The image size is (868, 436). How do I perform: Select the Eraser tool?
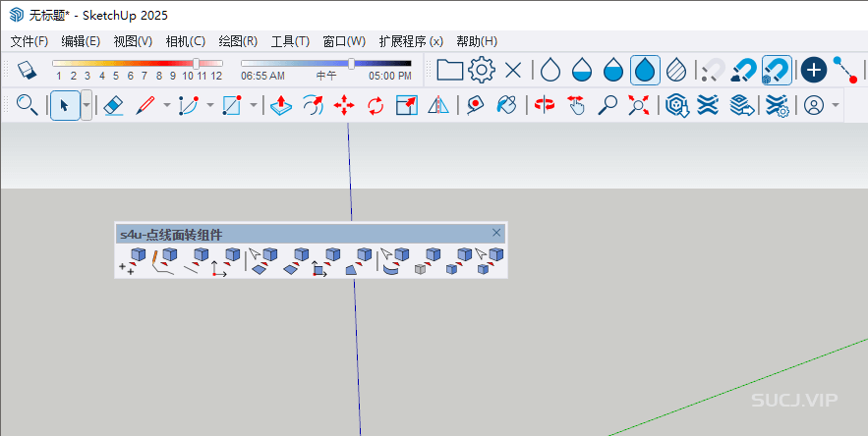coord(113,104)
